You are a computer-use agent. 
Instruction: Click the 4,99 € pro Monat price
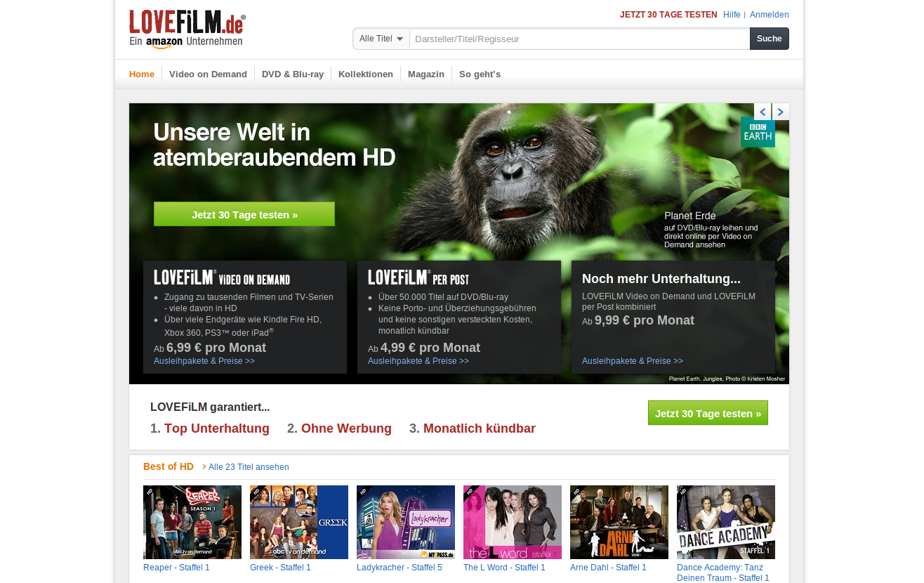click(430, 348)
